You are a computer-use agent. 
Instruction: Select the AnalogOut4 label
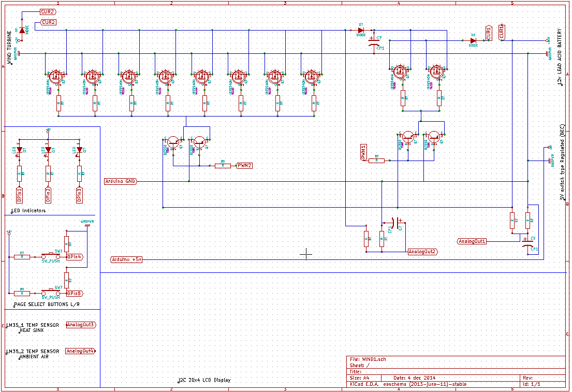(x=81, y=351)
